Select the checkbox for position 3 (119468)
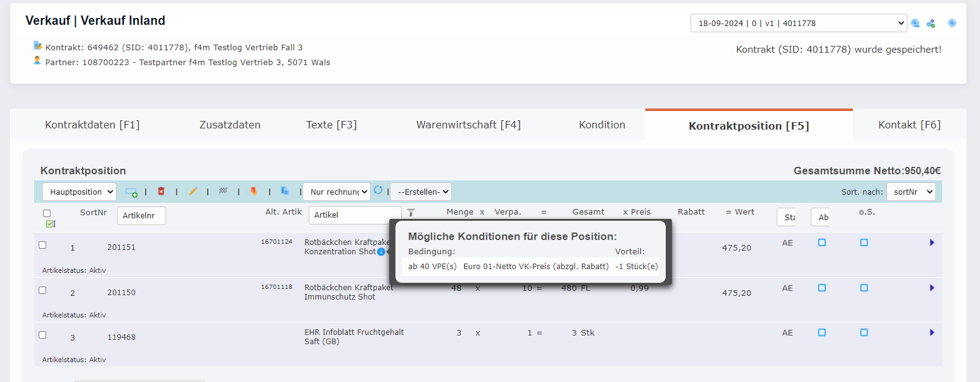 tap(43, 335)
